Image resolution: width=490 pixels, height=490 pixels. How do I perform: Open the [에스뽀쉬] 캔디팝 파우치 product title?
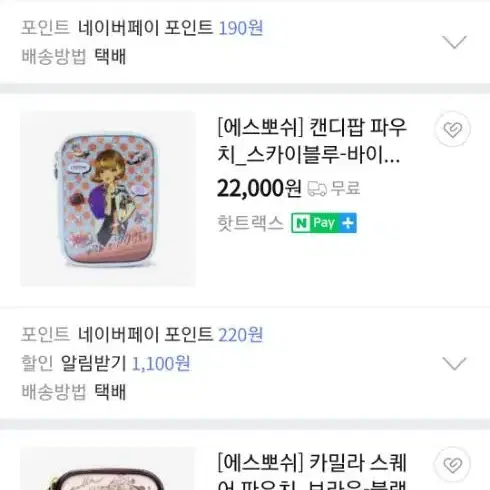[x=312, y=141]
